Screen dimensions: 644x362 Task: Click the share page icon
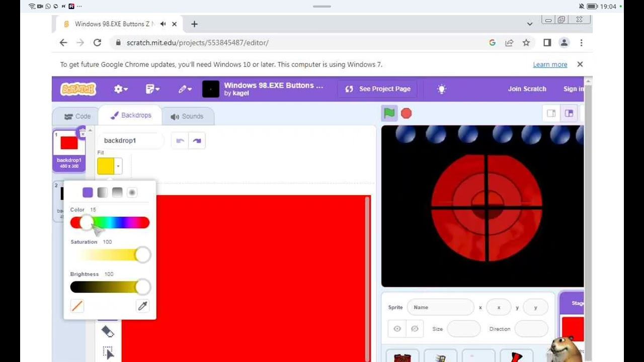tap(509, 43)
